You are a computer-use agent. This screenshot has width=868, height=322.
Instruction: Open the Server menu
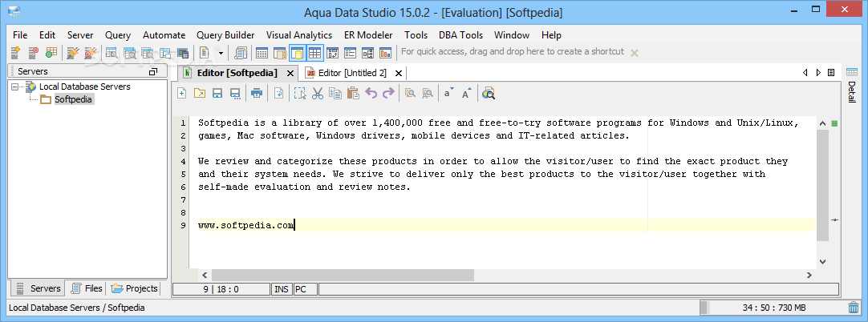click(x=80, y=34)
